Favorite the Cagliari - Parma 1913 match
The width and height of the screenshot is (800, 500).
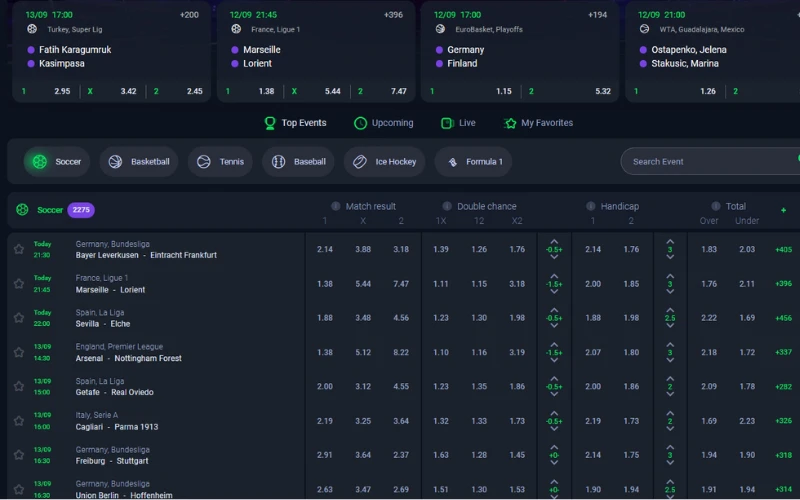[19, 421]
